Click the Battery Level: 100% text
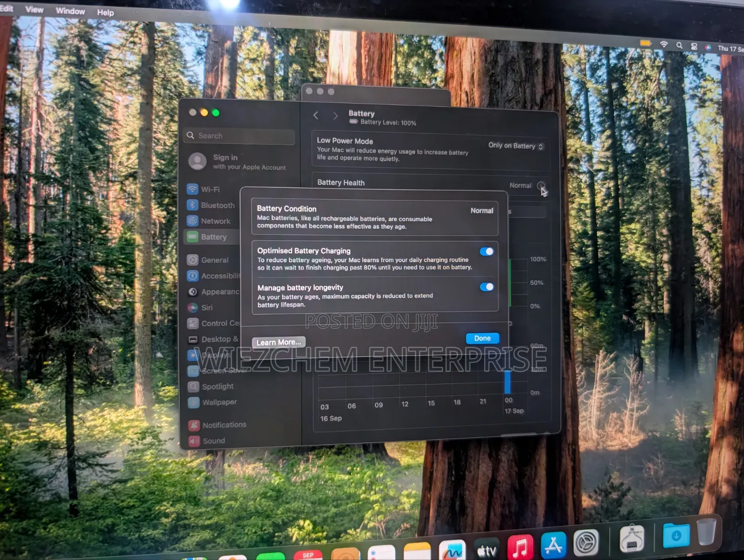The width and height of the screenshot is (744, 560). tap(388, 122)
